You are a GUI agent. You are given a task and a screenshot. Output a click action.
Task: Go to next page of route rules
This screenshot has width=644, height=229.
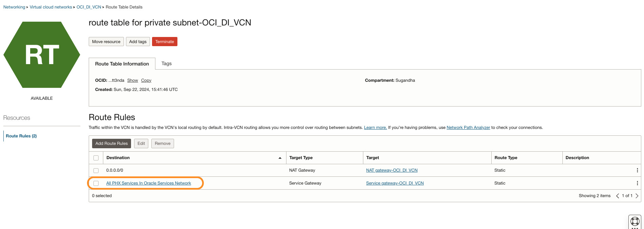(x=637, y=196)
